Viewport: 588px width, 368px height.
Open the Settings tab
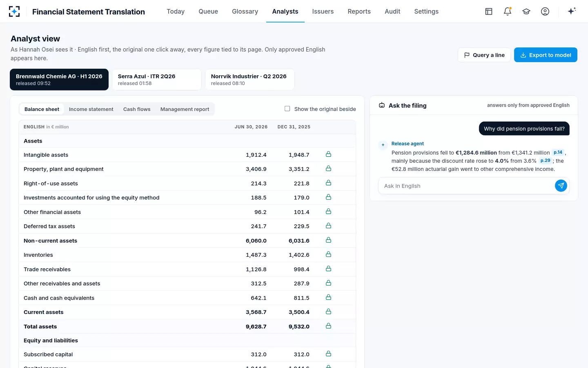(426, 11)
